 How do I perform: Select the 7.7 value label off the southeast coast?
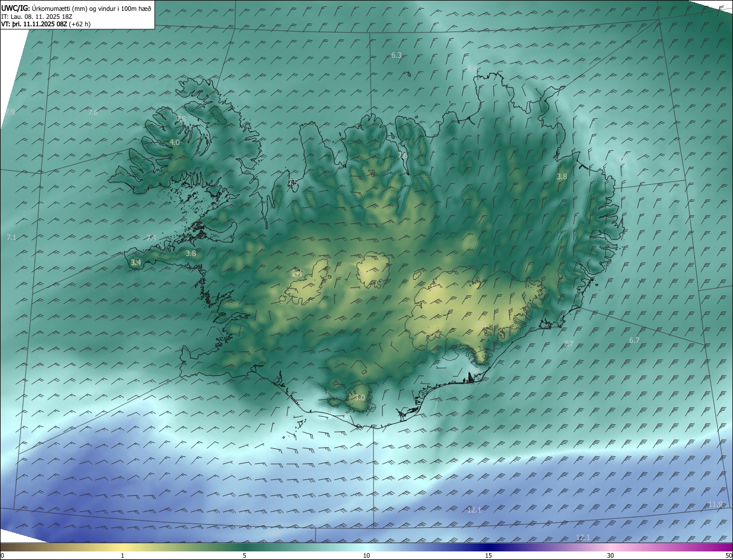[x=568, y=344]
